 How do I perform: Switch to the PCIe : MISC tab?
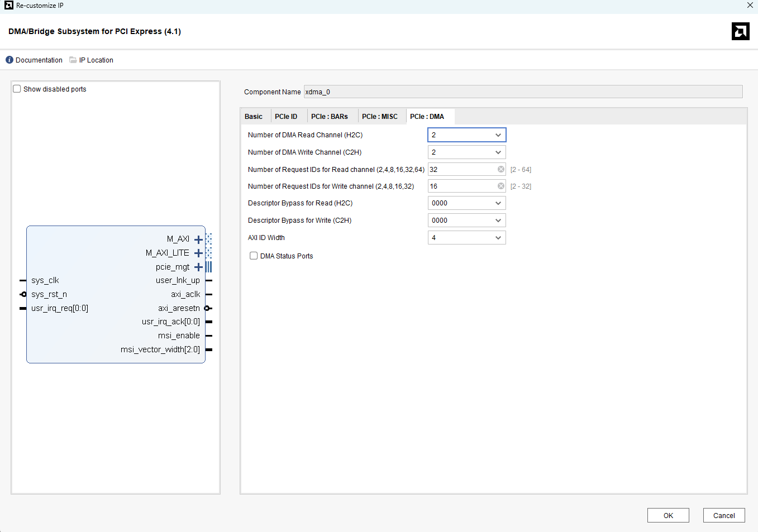point(379,117)
